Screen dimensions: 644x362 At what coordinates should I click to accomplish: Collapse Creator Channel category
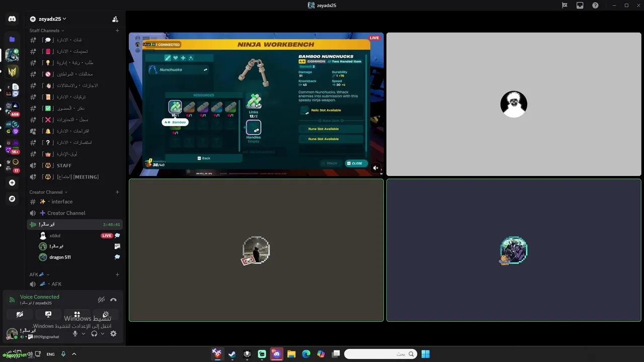(48, 192)
